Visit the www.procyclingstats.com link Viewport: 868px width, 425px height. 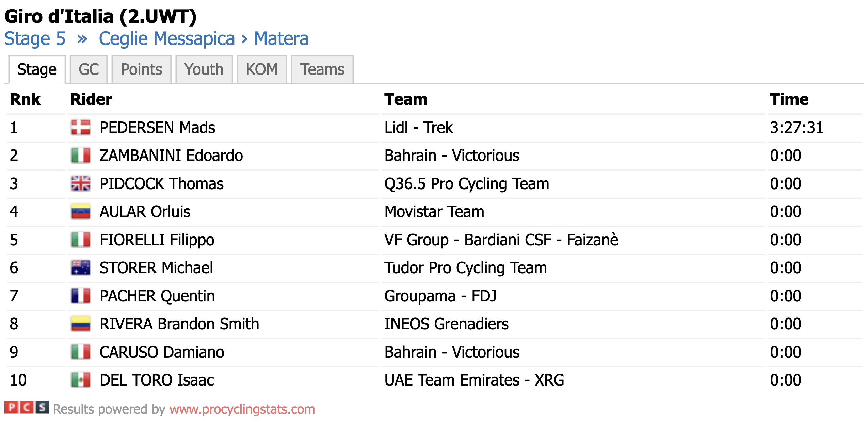242,409
